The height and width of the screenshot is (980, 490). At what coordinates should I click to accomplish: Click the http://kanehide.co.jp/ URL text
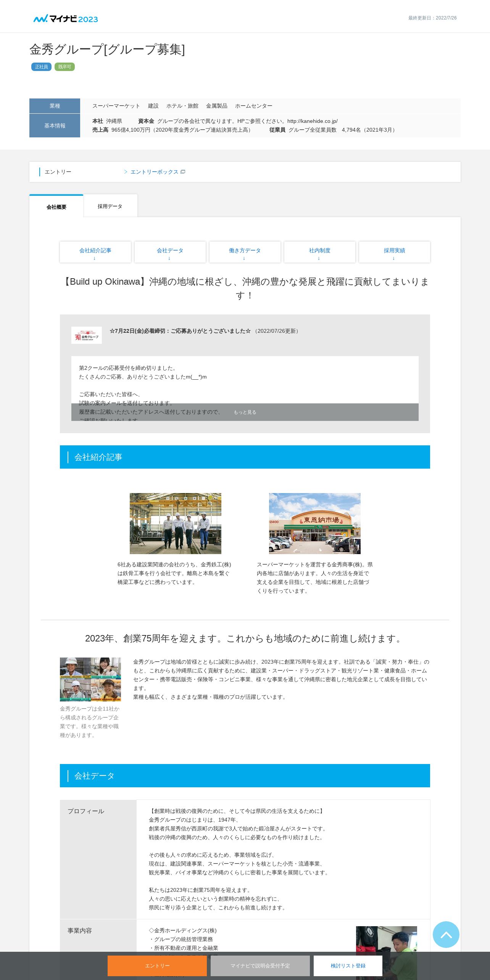click(313, 121)
